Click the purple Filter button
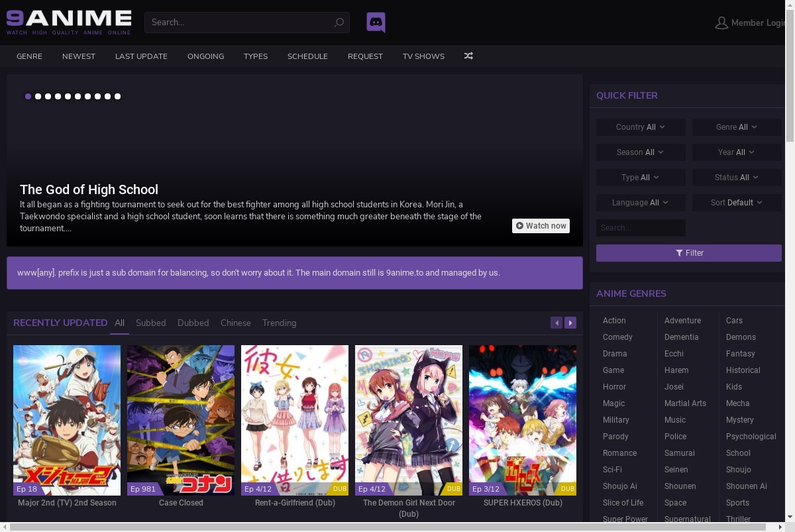This screenshot has height=532, width=795. click(689, 253)
